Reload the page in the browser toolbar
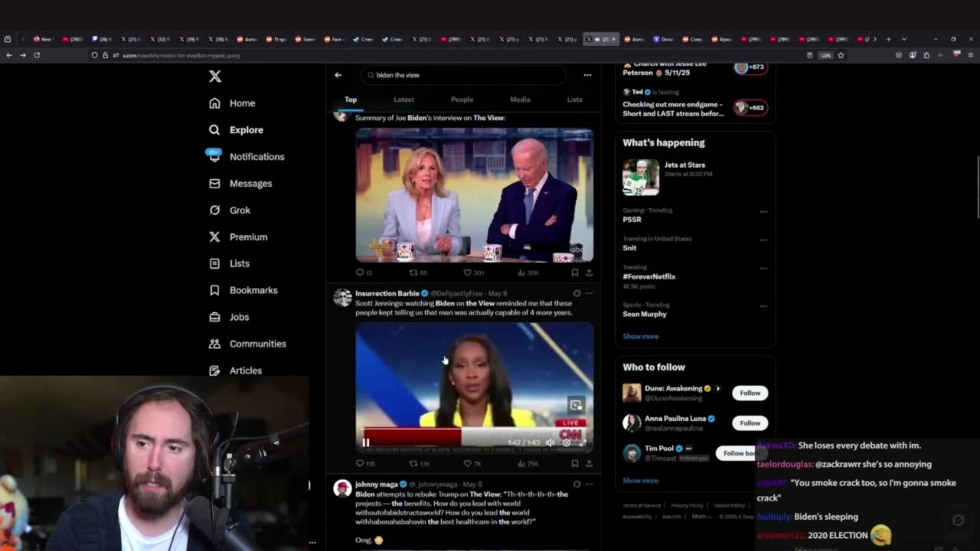The image size is (980, 551). click(x=37, y=55)
